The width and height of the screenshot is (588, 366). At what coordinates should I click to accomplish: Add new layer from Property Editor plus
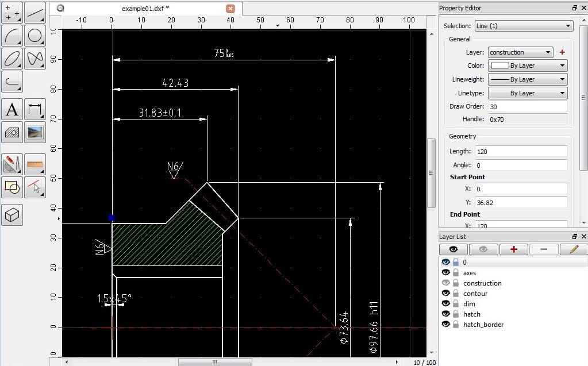pos(562,52)
